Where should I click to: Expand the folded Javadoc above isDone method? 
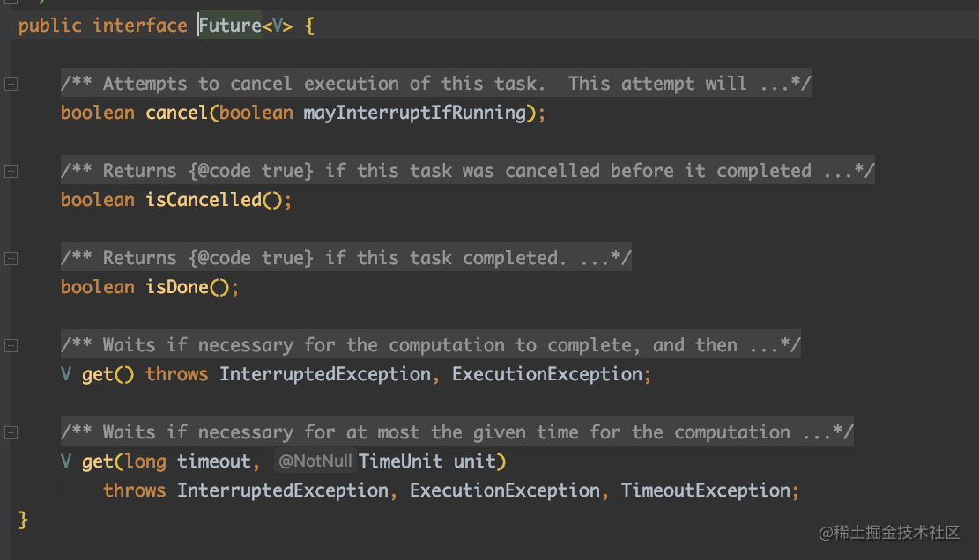pyautogui.click(x=11, y=258)
